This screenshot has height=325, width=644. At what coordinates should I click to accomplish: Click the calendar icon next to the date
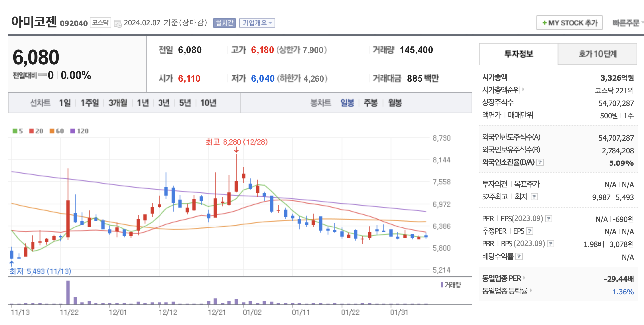coord(118,24)
